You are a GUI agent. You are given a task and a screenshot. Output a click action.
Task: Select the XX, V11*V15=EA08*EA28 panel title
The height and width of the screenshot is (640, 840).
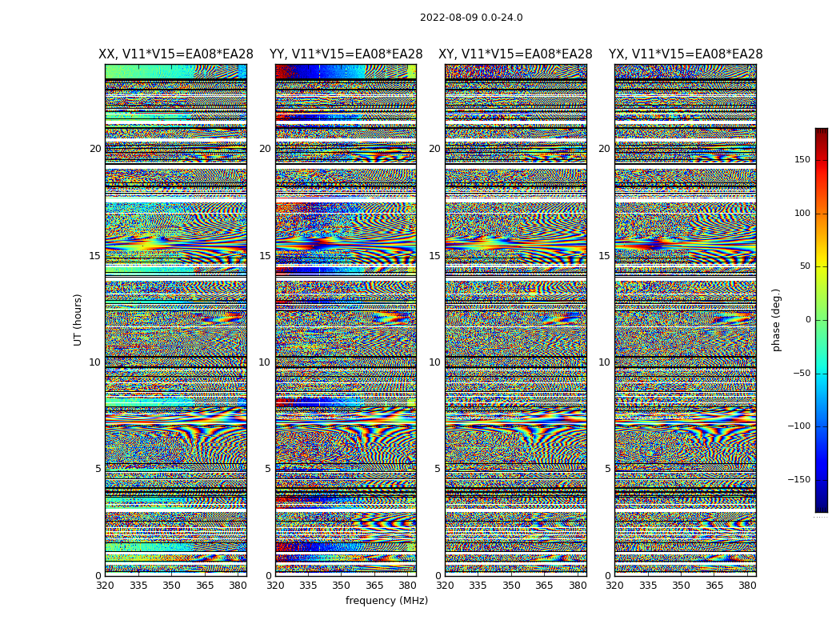click(x=176, y=54)
